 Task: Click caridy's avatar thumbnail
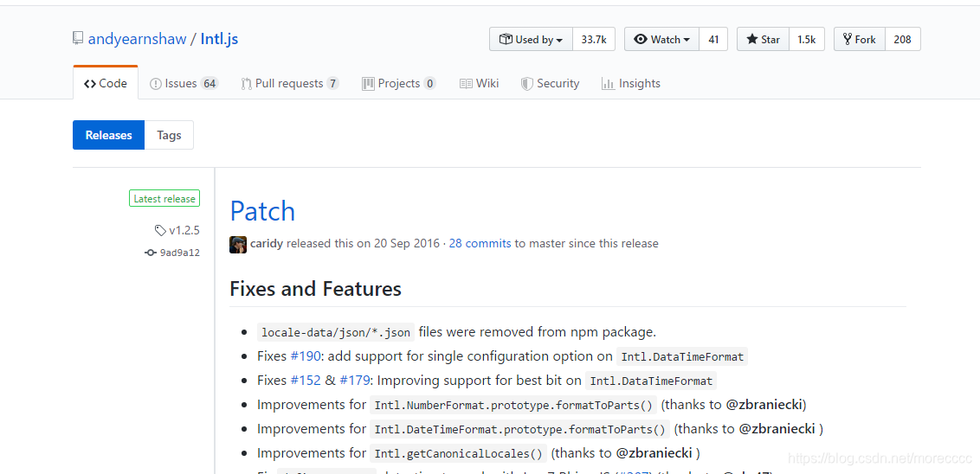(238, 244)
